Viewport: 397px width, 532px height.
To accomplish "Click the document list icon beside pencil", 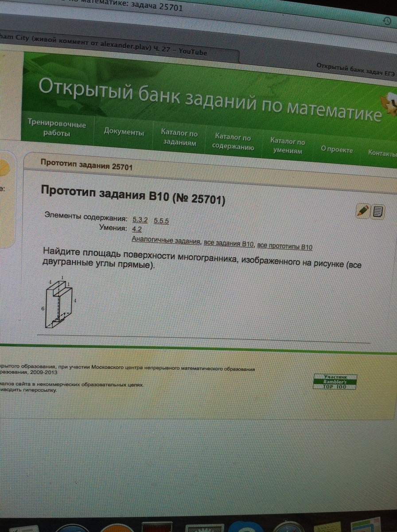I will click(x=378, y=211).
